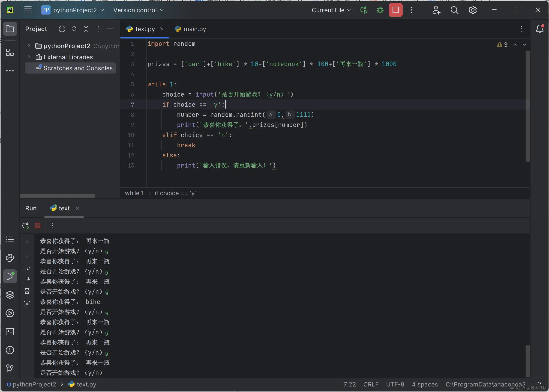Rerun the text script in the Run panel

click(x=26, y=226)
